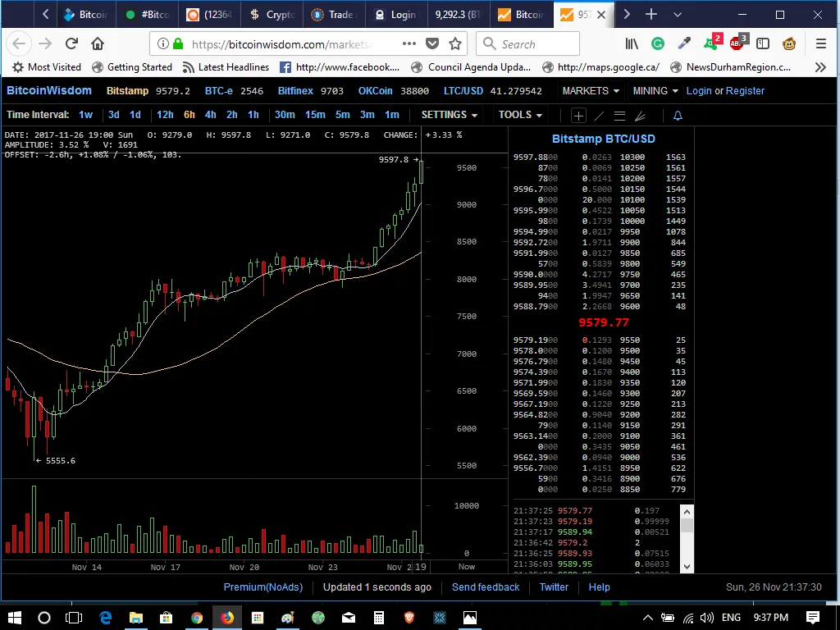The height and width of the screenshot is (630, 840).
Task: Select the crosshair cursor drawing tool
Action: click(x=578, y=115)
